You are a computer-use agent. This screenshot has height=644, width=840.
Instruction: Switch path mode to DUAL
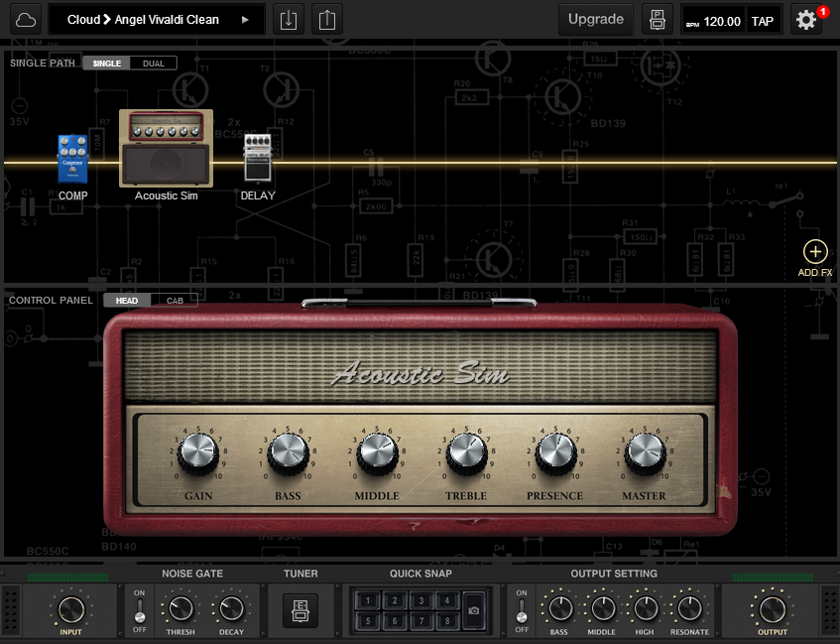[x=153, y=64]
